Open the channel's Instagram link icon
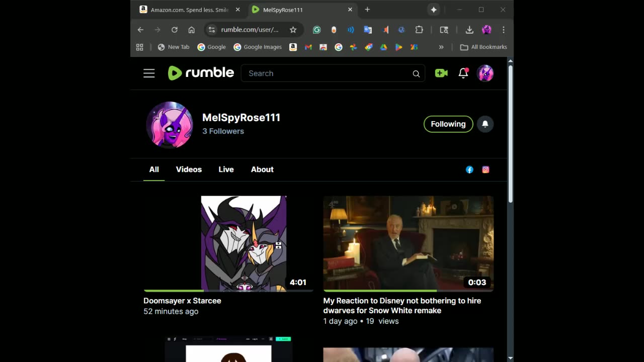This screenshot has height=362, width=644. 486,170
